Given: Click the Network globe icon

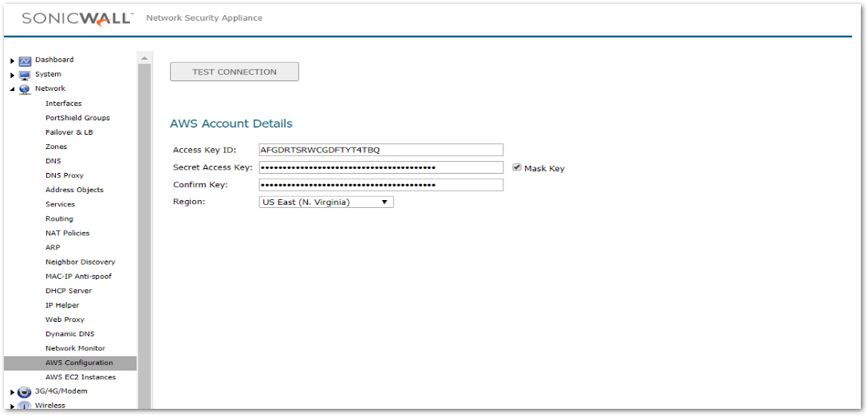Looking at the screenshot, I should pyautogui.click(x=25, y=89).
